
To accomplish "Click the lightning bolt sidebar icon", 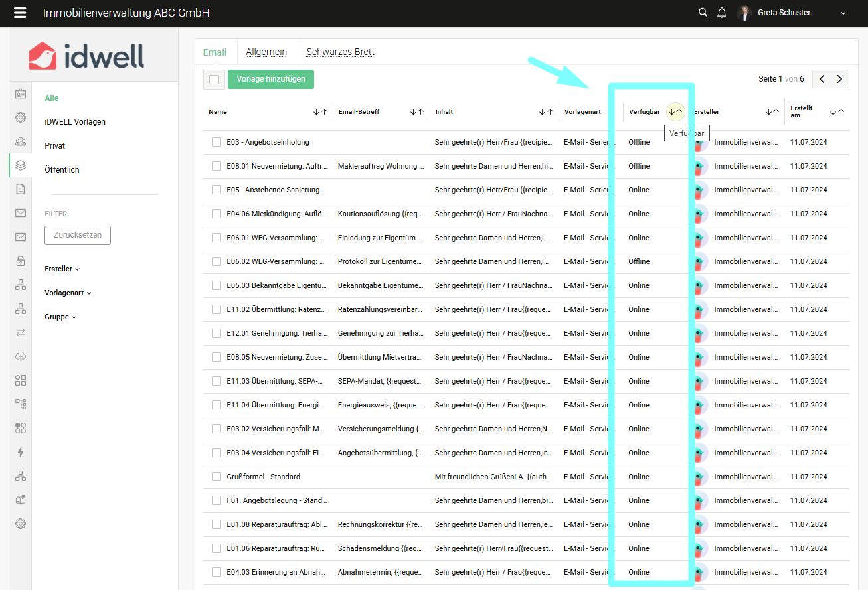I will (x=21, y=452).
